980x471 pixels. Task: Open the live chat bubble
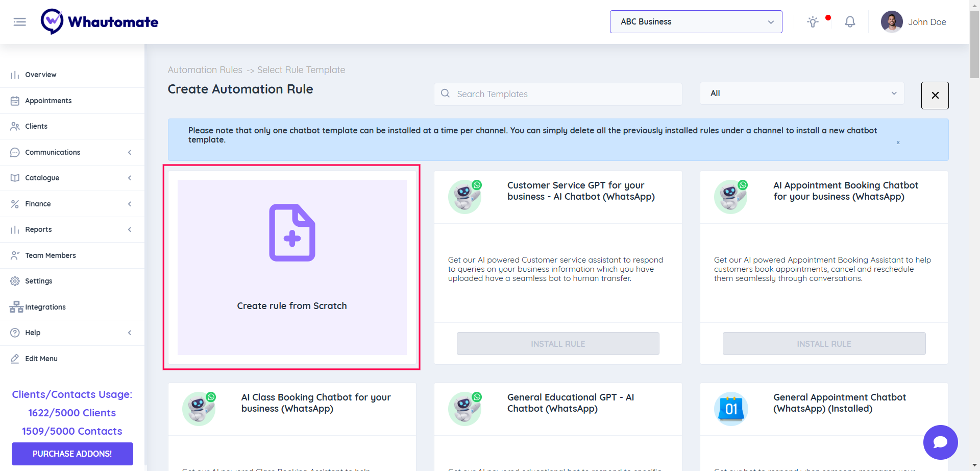click(x=940, y=442)
